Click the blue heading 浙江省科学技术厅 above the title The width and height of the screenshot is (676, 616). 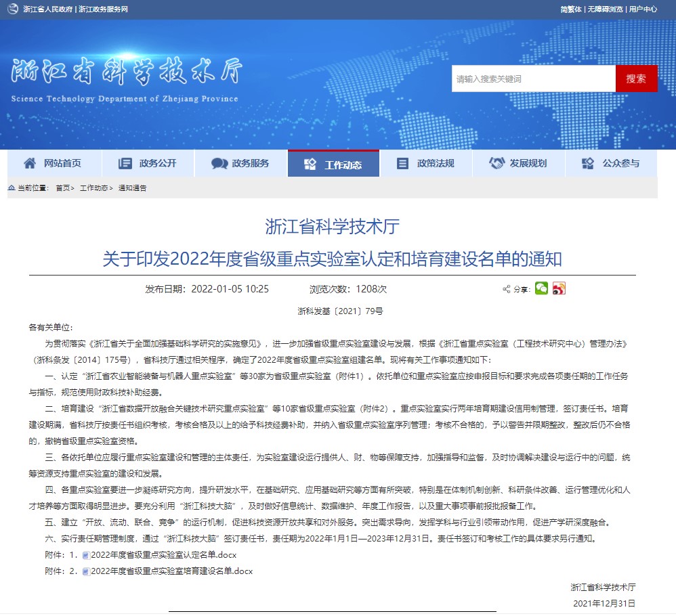[x=333, y=227]
